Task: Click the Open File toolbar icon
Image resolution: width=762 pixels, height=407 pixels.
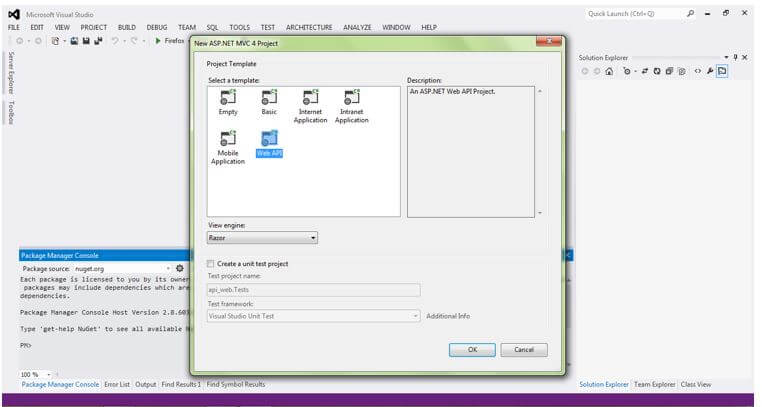Action: (x=74, y=41)
